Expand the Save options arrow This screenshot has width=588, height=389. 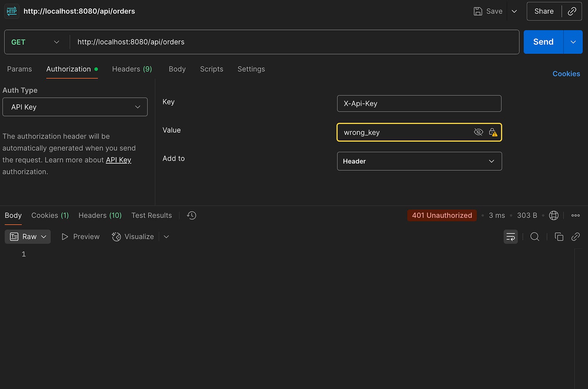[x=514, y=11]
